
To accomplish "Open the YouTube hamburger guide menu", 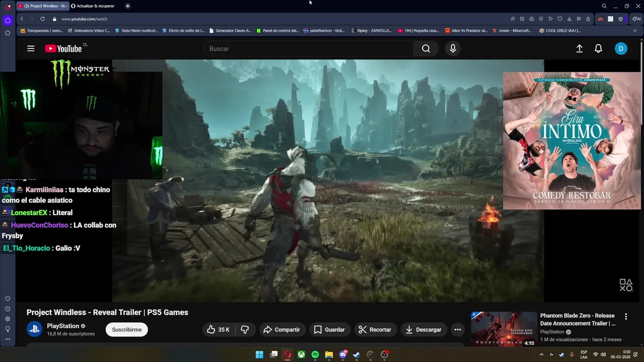I will [x=31, y=49].
